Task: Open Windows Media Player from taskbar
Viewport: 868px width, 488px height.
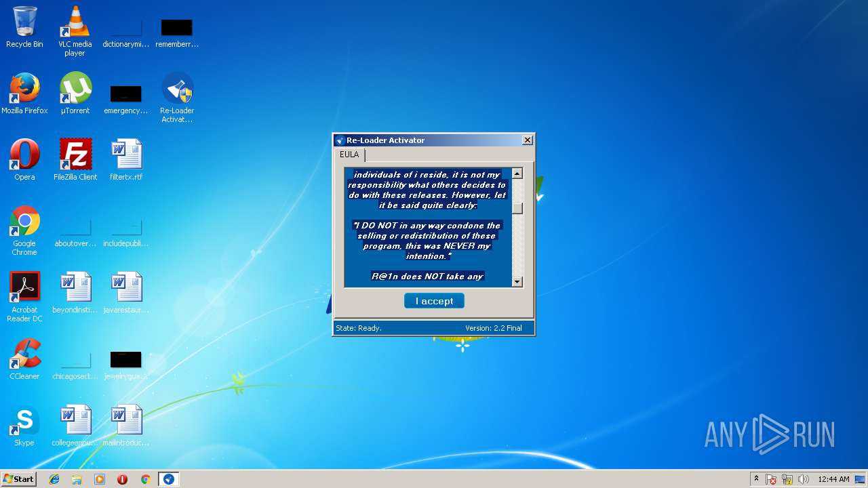Action: tap(100, 479)
